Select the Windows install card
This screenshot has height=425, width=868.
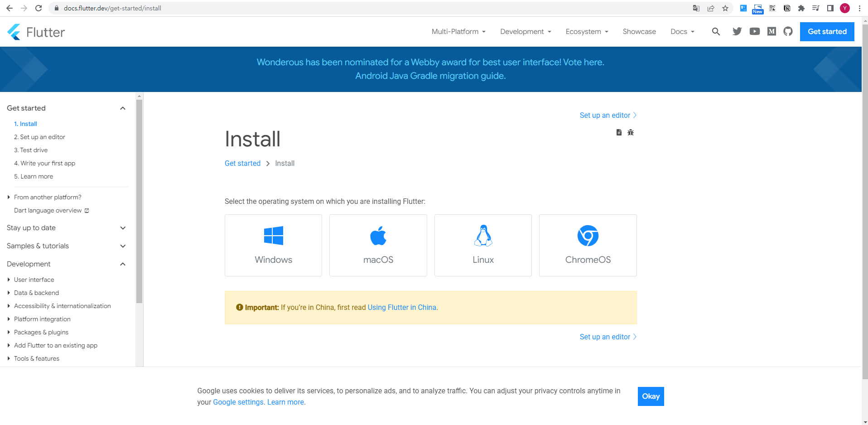(273, 245)
